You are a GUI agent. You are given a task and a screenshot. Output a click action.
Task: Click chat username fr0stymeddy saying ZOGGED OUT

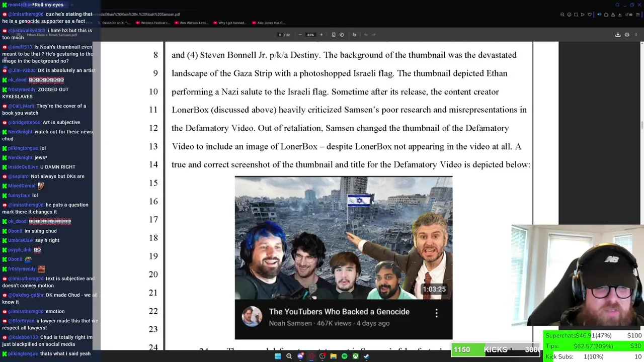[22, 89]
